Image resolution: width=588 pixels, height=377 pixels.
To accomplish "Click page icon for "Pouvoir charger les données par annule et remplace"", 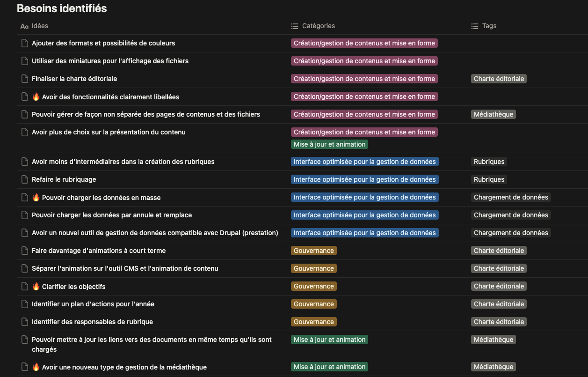I will (25, 215).
